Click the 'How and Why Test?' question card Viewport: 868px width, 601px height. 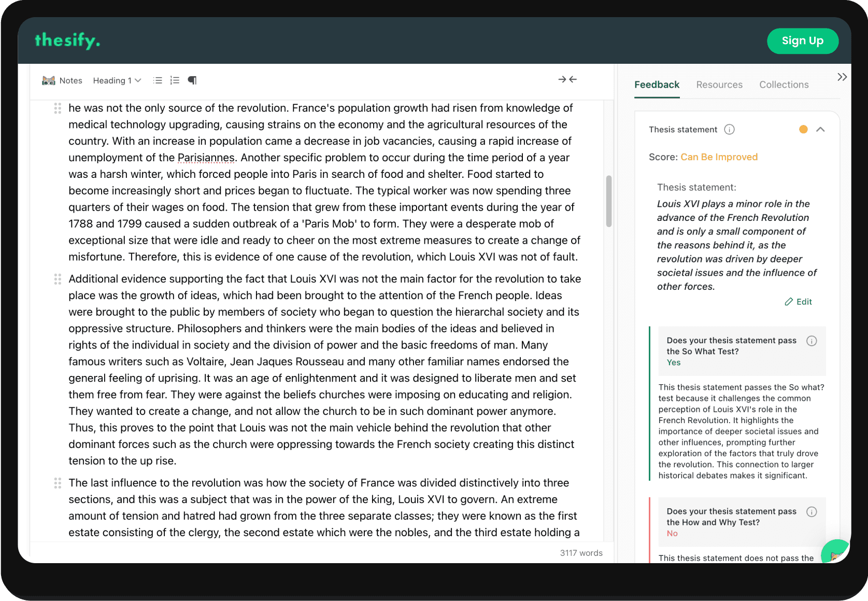(742, 522)
